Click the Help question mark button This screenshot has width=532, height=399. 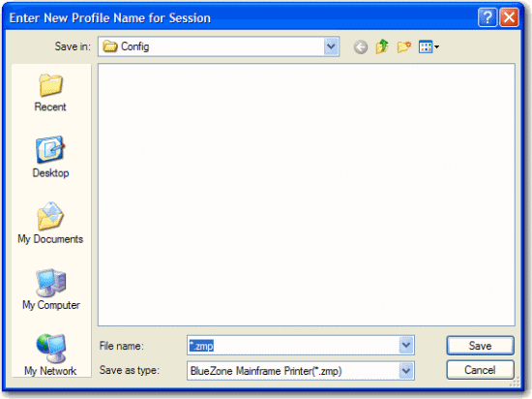click(x=488, y=17)
